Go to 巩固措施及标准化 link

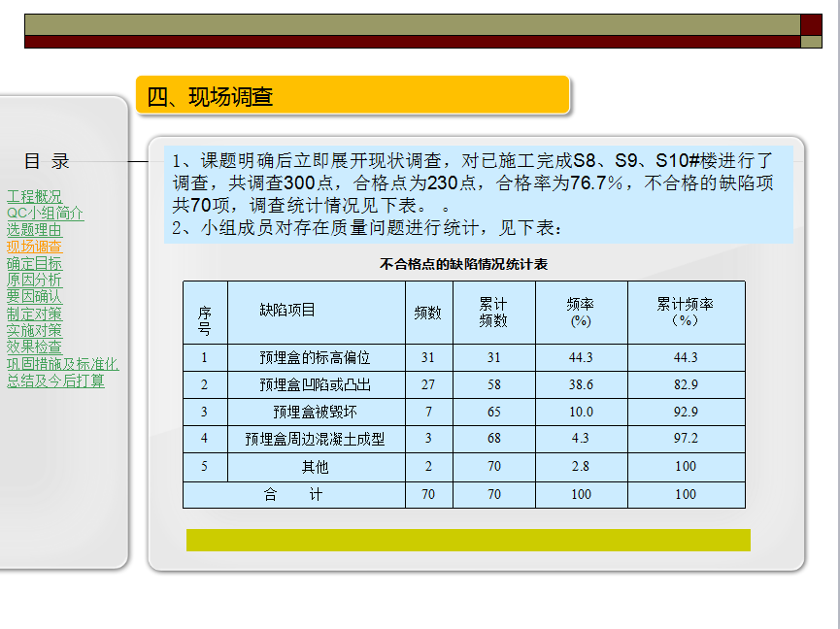[63, 364]
